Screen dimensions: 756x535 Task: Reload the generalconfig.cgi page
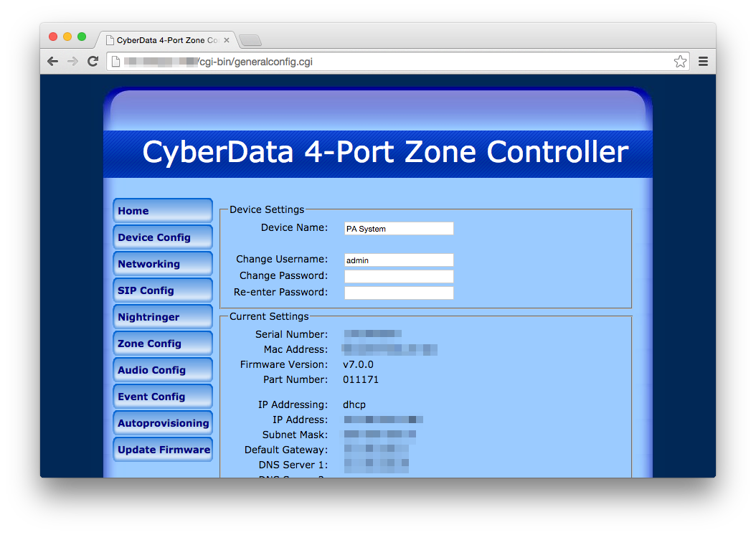click(x=93, y=61)
